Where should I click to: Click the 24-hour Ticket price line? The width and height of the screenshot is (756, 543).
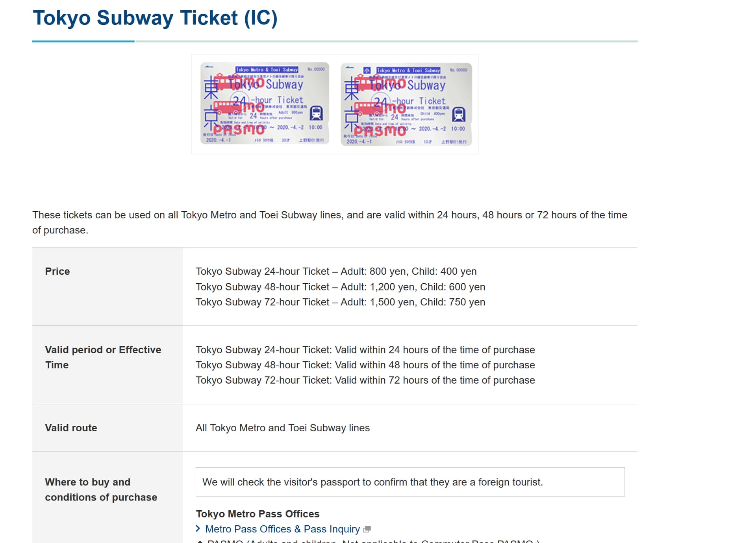coord(336,271)
